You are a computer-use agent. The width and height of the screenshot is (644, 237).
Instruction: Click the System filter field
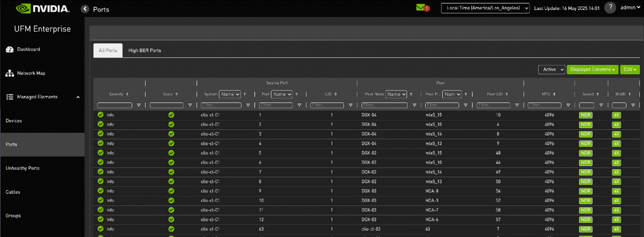click(x=221, y=105)
